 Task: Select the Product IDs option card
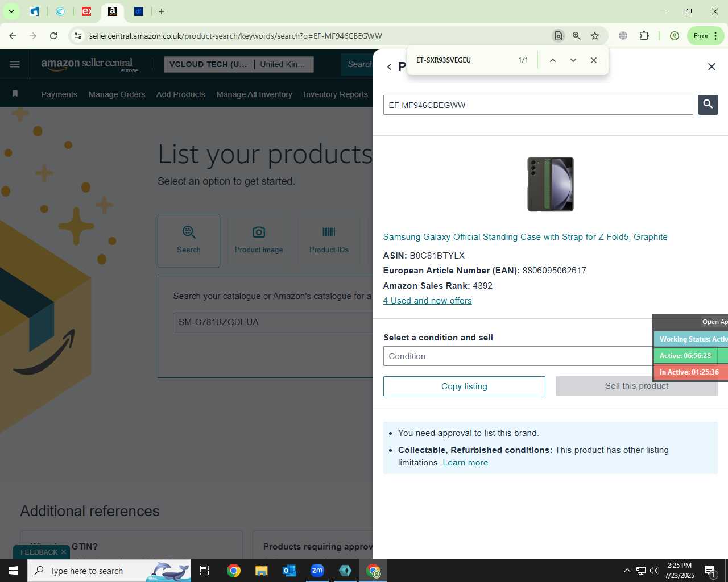pos(329,240)
